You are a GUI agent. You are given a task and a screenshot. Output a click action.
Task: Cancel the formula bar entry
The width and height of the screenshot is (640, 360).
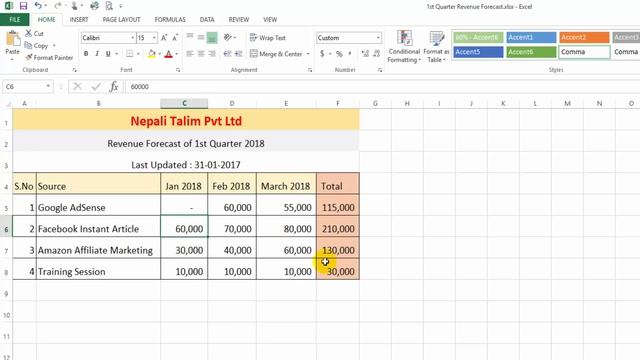click(78, 87)
